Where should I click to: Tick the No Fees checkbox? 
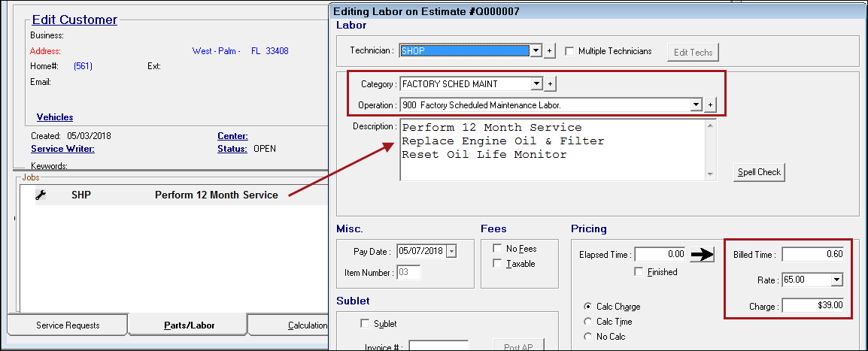497,249
